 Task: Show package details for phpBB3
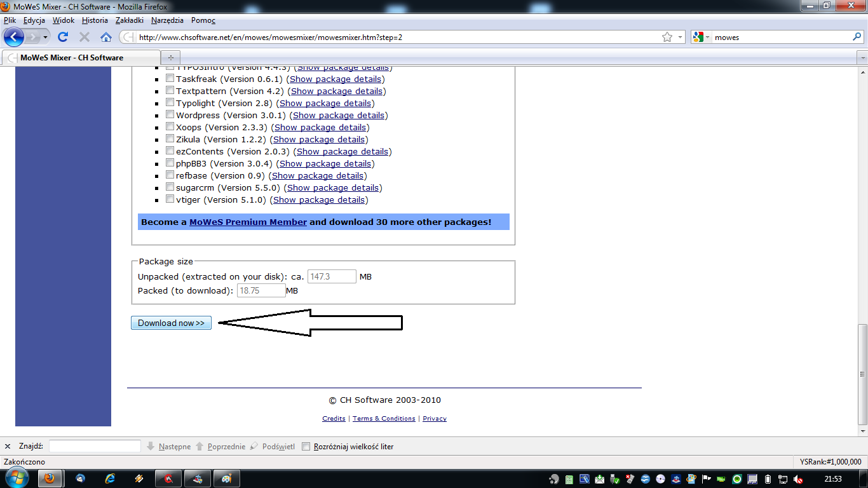(x=325, y=164)
